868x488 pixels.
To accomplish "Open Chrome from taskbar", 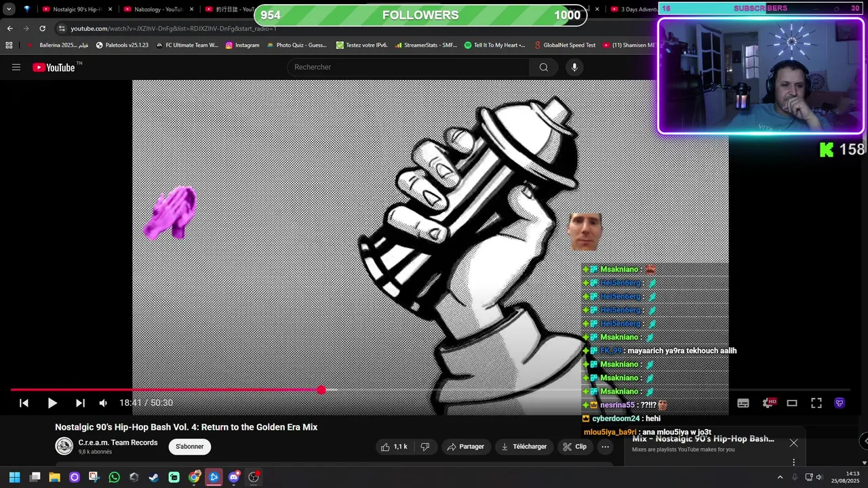I will click(x=194, y=477).
